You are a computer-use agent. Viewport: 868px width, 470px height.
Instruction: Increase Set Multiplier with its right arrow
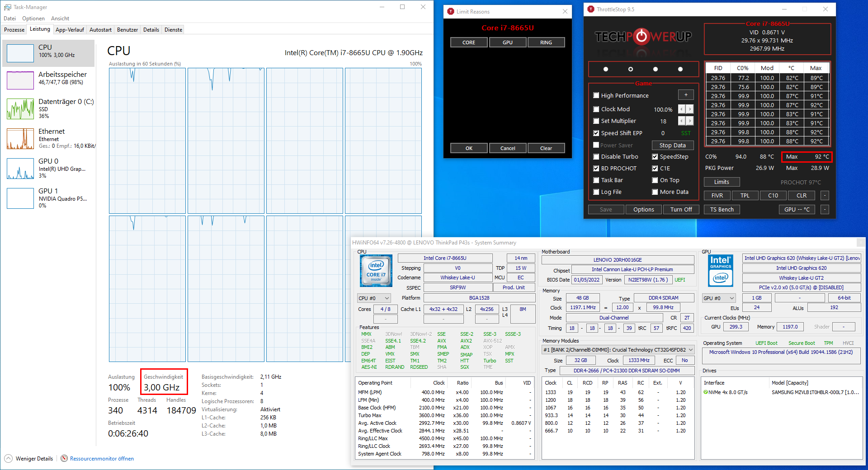pos(690,121)
